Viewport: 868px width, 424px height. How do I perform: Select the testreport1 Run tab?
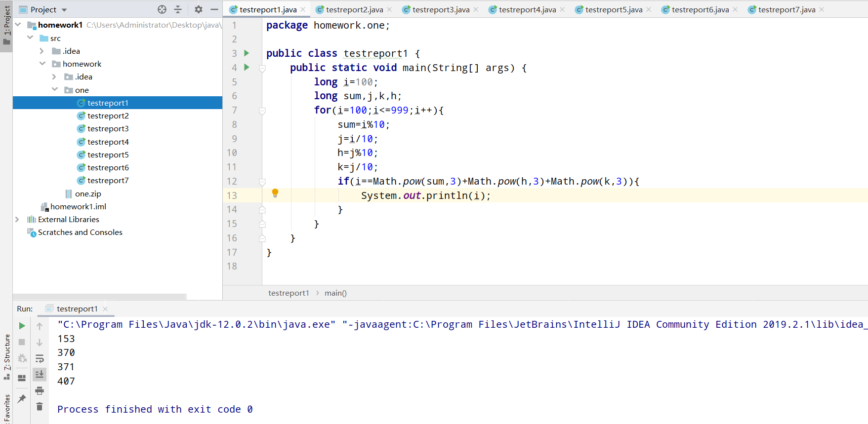click(77, 308)
